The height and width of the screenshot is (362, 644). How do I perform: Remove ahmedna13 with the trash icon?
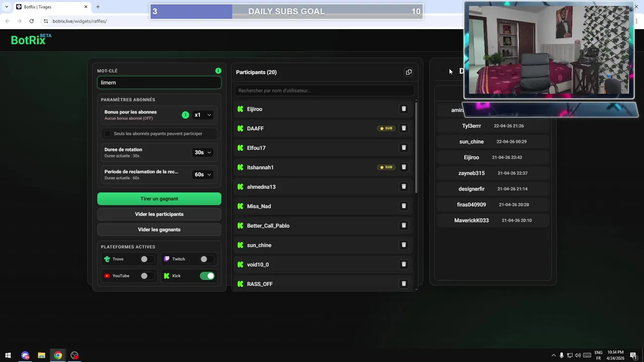point(404,187)
